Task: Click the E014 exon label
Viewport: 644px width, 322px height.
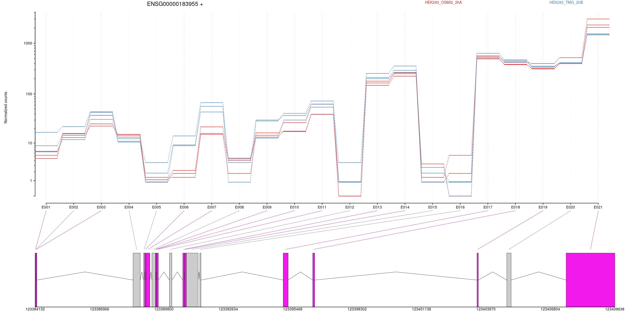Action: pyautogui.click(x=405, y=207)
